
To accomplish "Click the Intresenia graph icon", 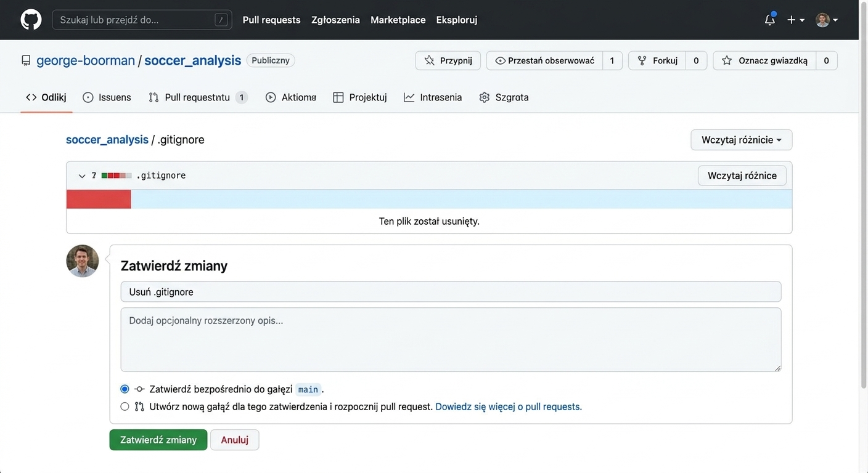I will (x=409, y=97).
